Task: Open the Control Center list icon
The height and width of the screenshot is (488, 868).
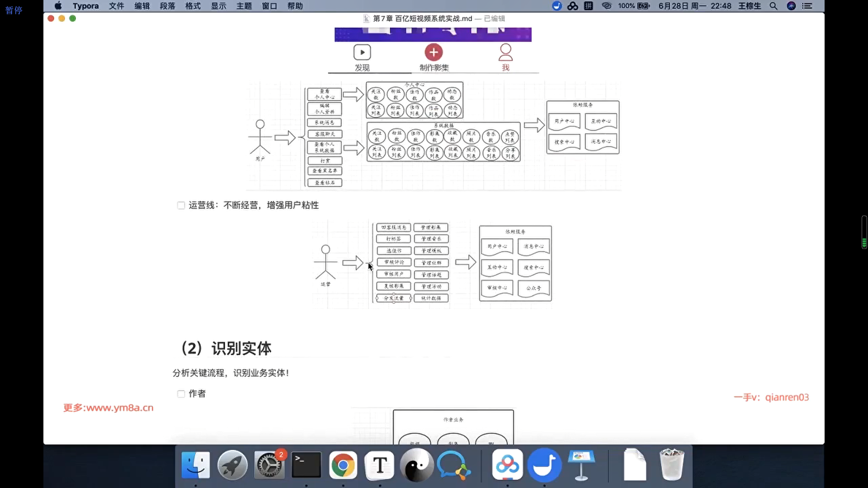Action: click(807, 6)
